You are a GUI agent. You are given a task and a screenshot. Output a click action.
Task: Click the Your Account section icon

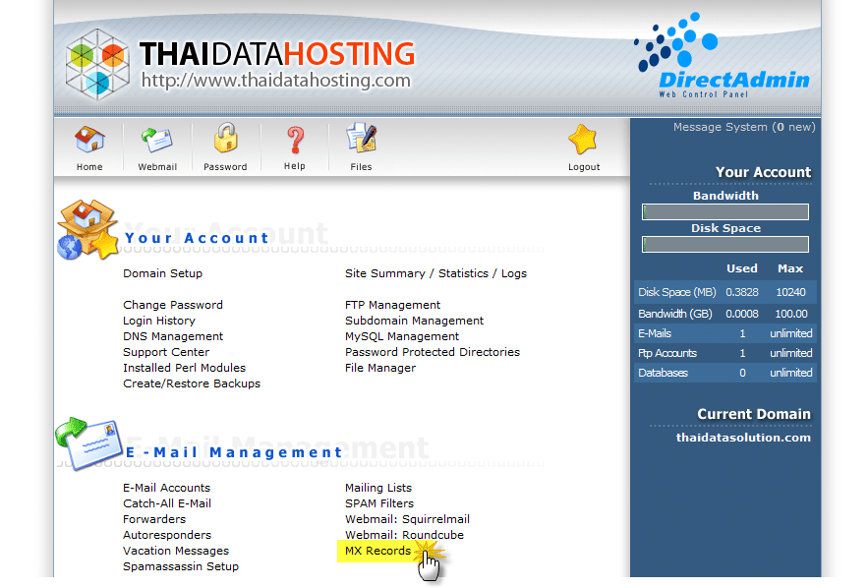87,230
